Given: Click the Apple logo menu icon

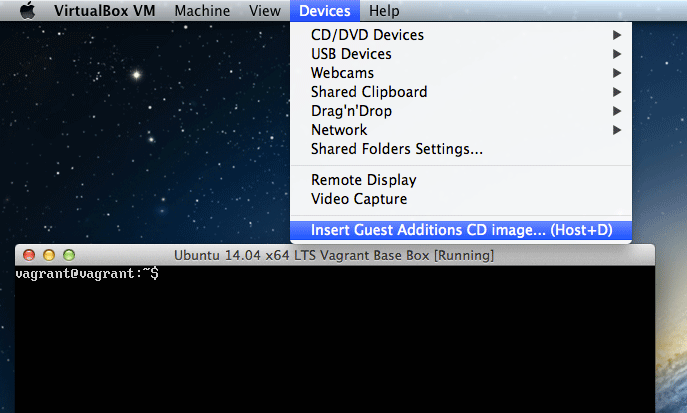Looking at the screenshot, I should tap(27, 11).
